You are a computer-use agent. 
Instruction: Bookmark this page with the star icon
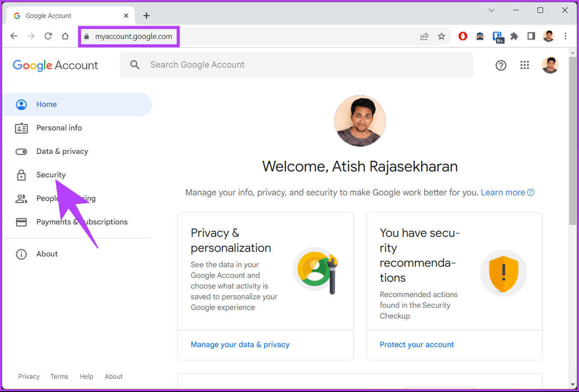(441, 36)
